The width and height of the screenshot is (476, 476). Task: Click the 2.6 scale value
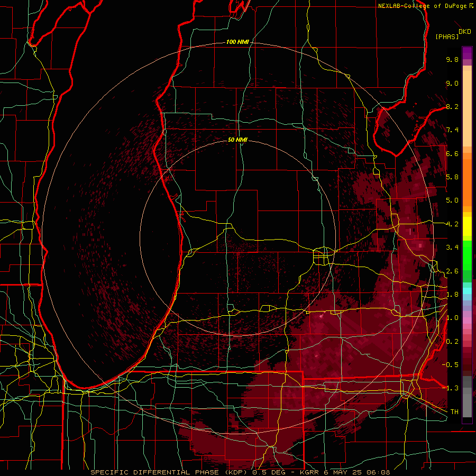click(452, 271)
